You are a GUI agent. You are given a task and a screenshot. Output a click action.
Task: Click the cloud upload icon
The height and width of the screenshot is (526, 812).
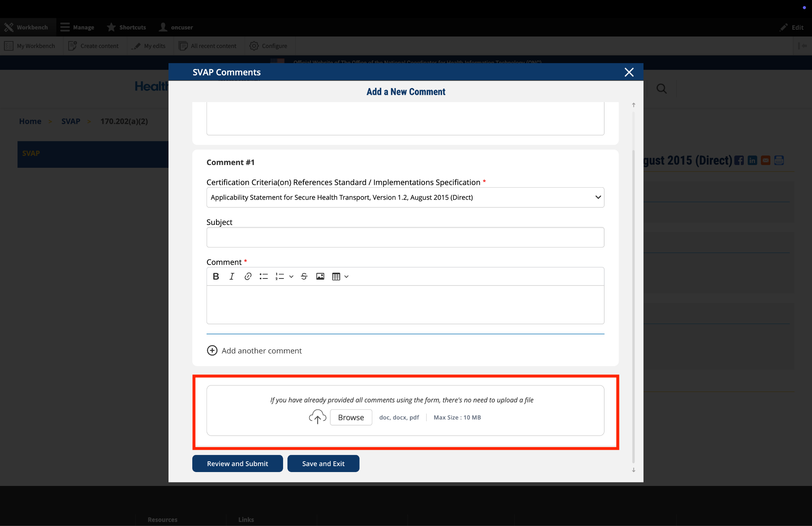coord(317,417)
